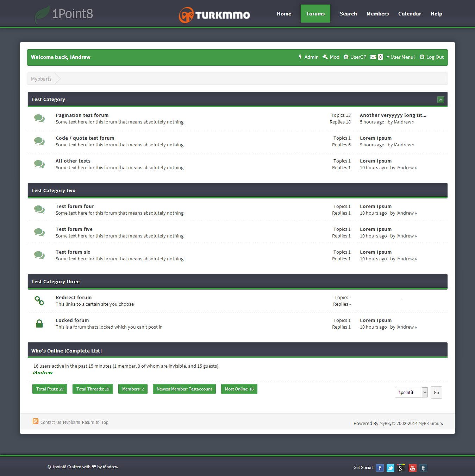Open Test Category two header link
This screenshot has width=475, height=476.
[x=54, y=190]
